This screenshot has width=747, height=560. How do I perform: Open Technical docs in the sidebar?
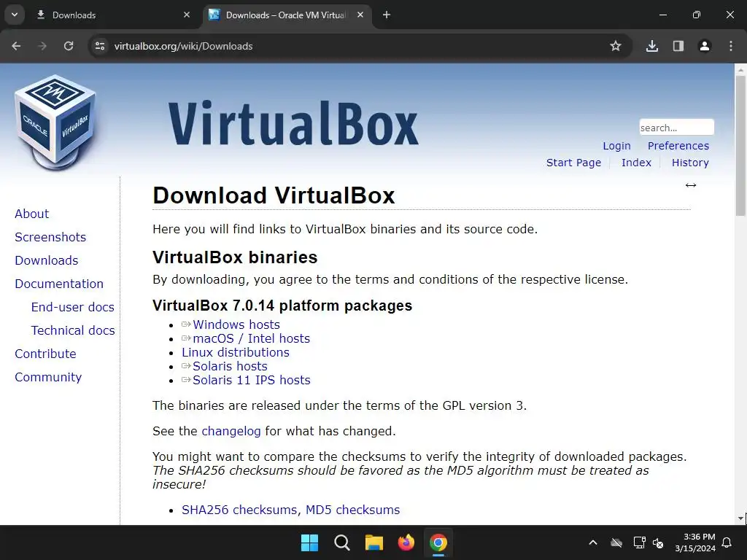tap(73, 330)
